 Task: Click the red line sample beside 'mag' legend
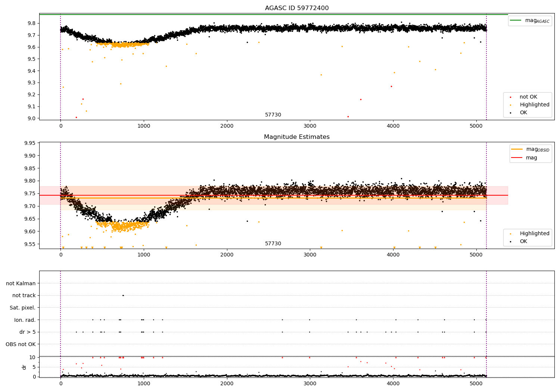(x=517, y=158)
